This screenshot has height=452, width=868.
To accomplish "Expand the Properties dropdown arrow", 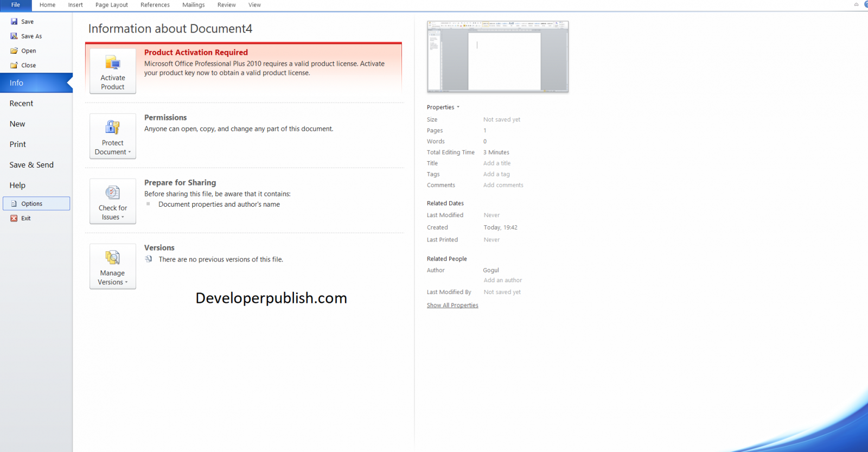I will coord(458,107).
